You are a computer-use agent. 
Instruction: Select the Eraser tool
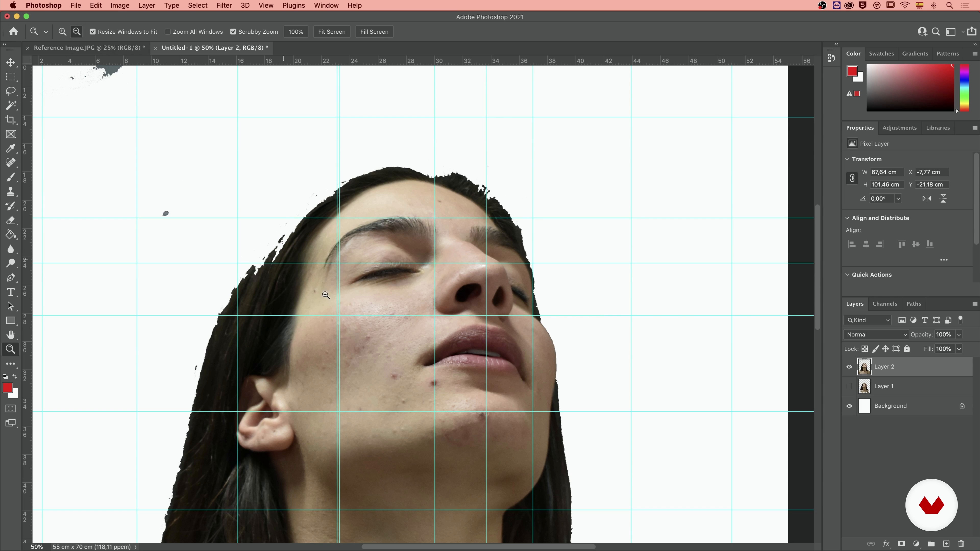coord(11,220)
